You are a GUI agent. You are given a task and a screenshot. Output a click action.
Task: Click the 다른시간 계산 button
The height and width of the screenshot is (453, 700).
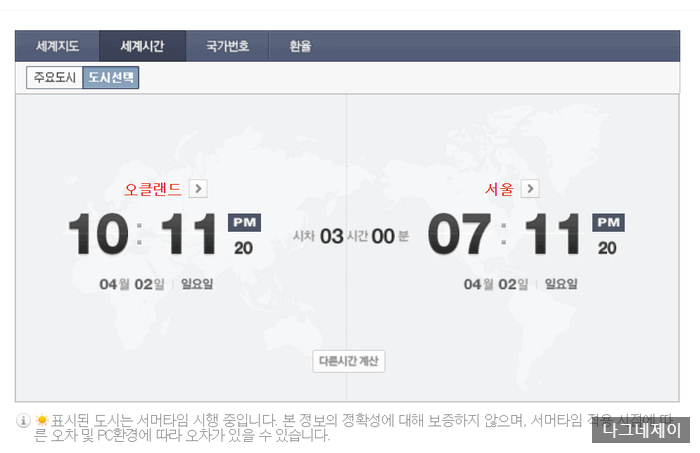pos(349,361)
